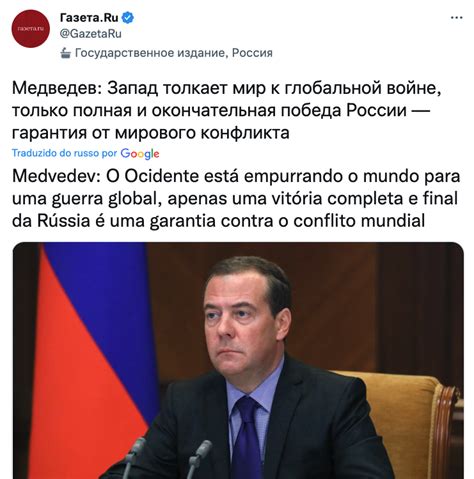This screenshot has width=474, height=479.
Task: Click the Traduzido do russo por link
Action: click(64, 153)
